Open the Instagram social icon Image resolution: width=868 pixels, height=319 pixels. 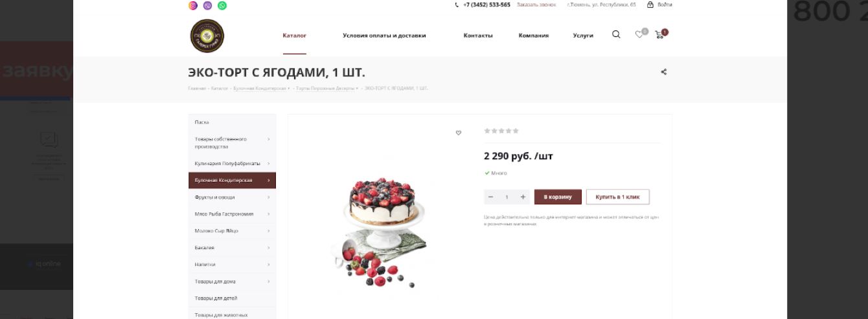193,5
